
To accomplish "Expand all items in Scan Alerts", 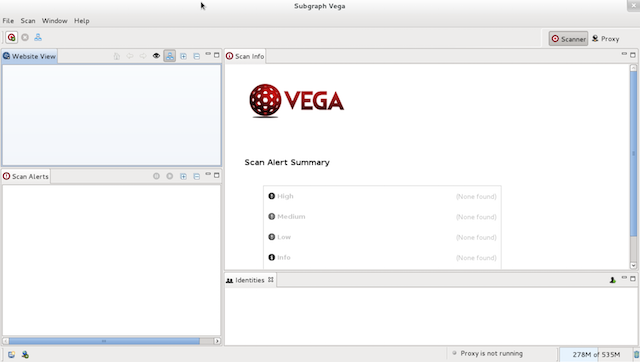I will pyautogui.click(x=183, y=176).
